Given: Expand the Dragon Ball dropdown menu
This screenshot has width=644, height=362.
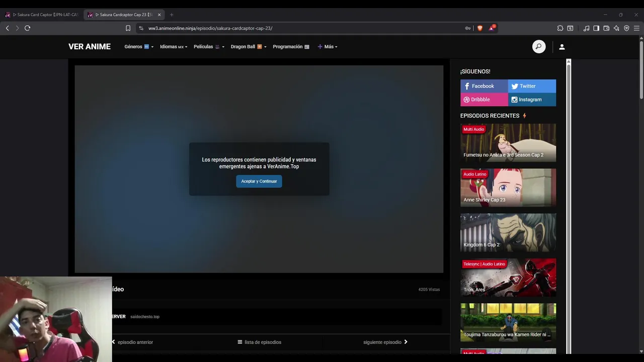Looking at the screenshot, I should (249, 47).
